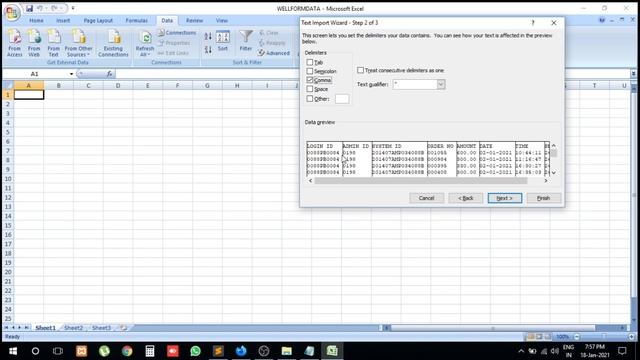Open quick access toolbar customize arrow

(x=73, y=8)
